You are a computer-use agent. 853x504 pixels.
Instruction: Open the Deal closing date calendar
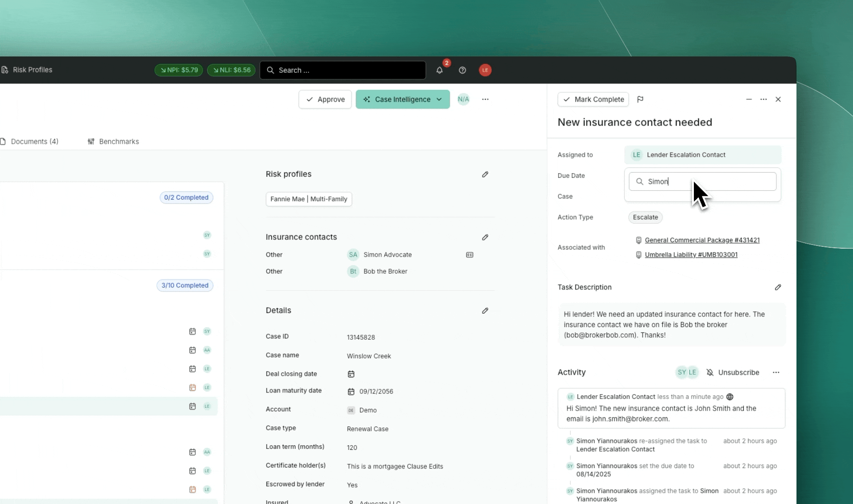351,374
